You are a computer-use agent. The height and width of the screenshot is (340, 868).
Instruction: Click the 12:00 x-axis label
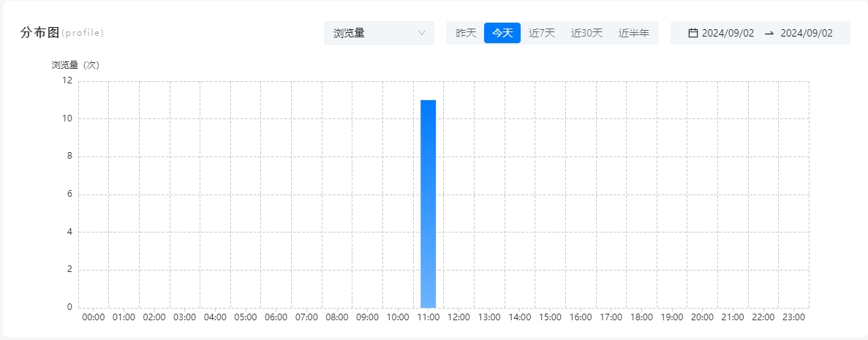coord(458,317)
